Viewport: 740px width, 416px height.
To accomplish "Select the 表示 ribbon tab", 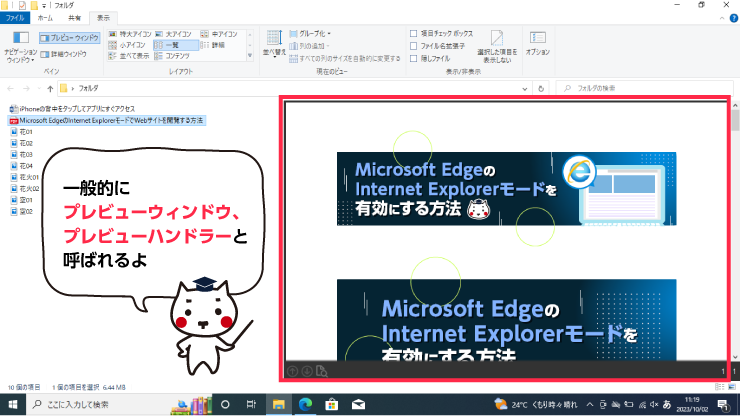I will coord(103,18).
